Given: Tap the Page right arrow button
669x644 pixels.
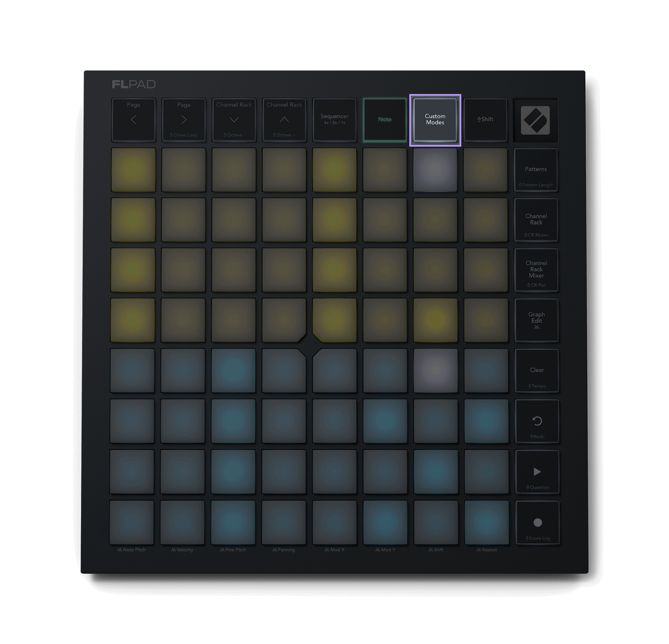Looking at the screenshot, I should pyautogui.click(x=184, y=120).
